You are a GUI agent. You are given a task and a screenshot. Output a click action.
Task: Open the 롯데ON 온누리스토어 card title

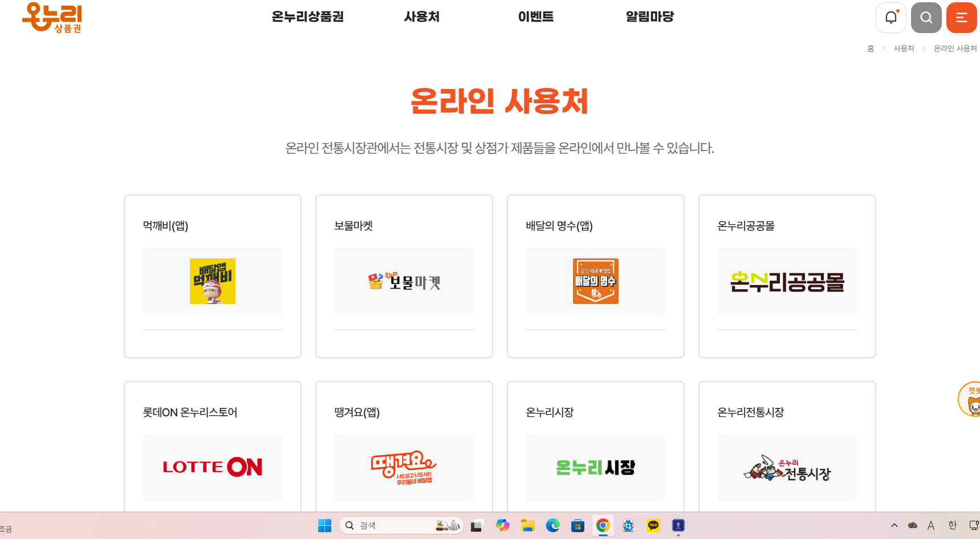190,412
